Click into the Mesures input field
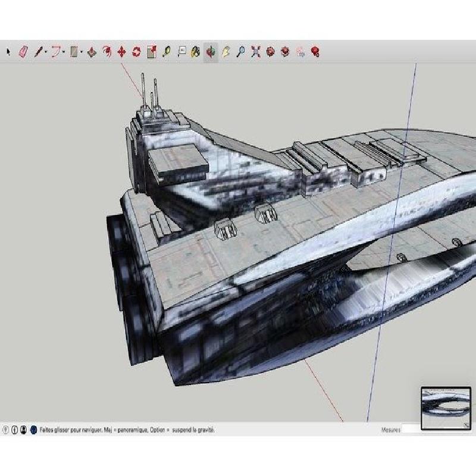Viewport: 476px width, 476px height. 411,429
